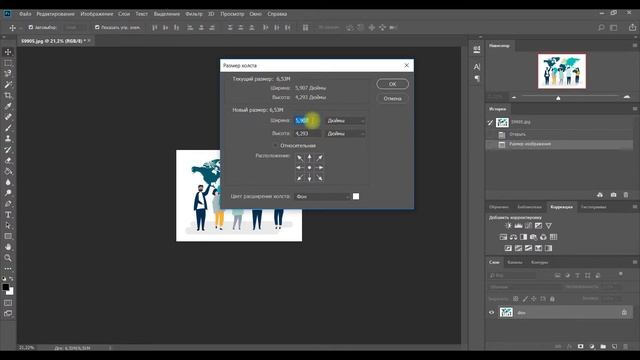Click canvas extension color swatch
The image size is (640, 360).
(x=356, y=197)
